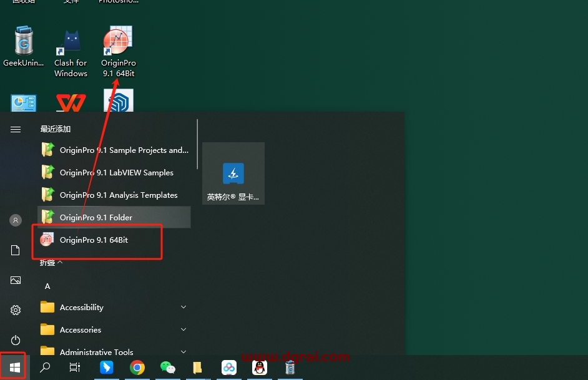Click the Intel graphics tile
This screenshot has width=588, height=380.
[233, 173]
